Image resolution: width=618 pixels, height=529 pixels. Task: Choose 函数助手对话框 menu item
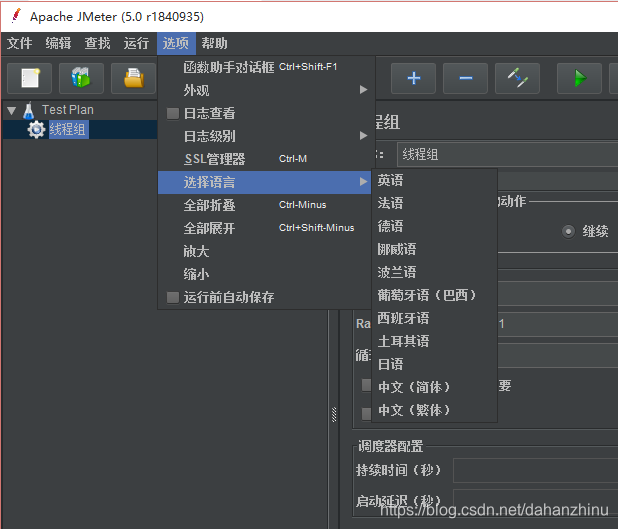264,67
